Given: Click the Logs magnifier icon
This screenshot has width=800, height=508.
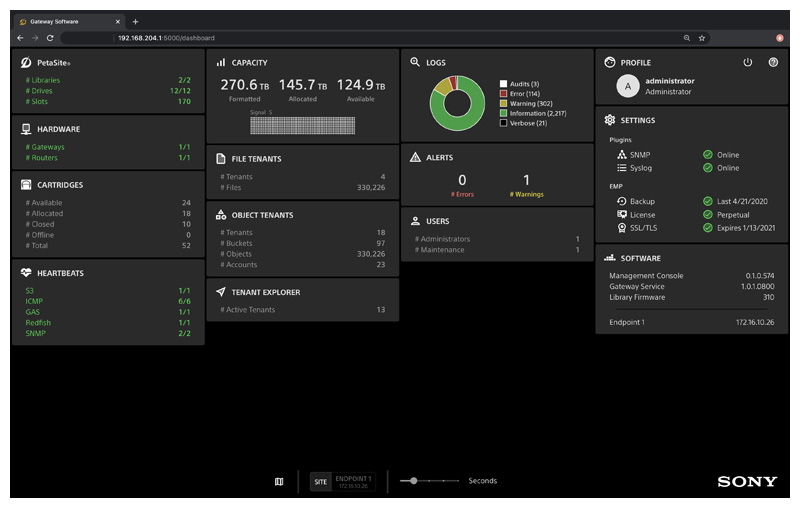Looking at the screenshot, I should [415, 62].
